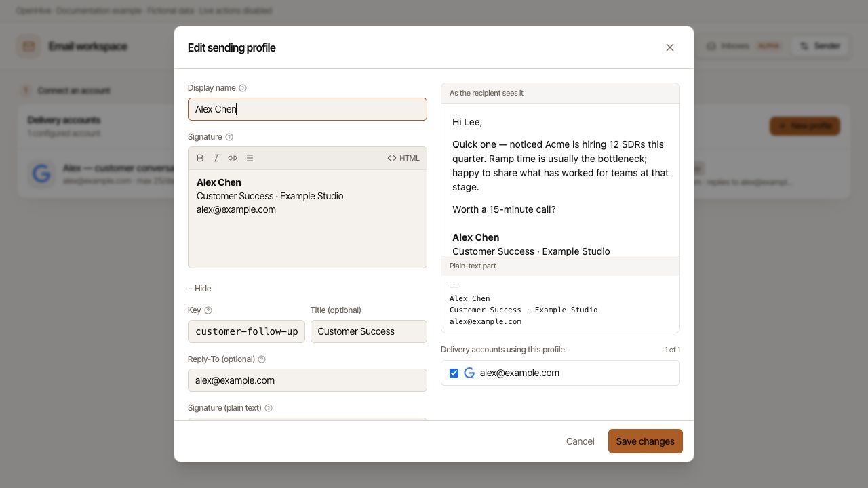Collapse advanced fields with Hide

pyautogui.click(x=199, y=289)
